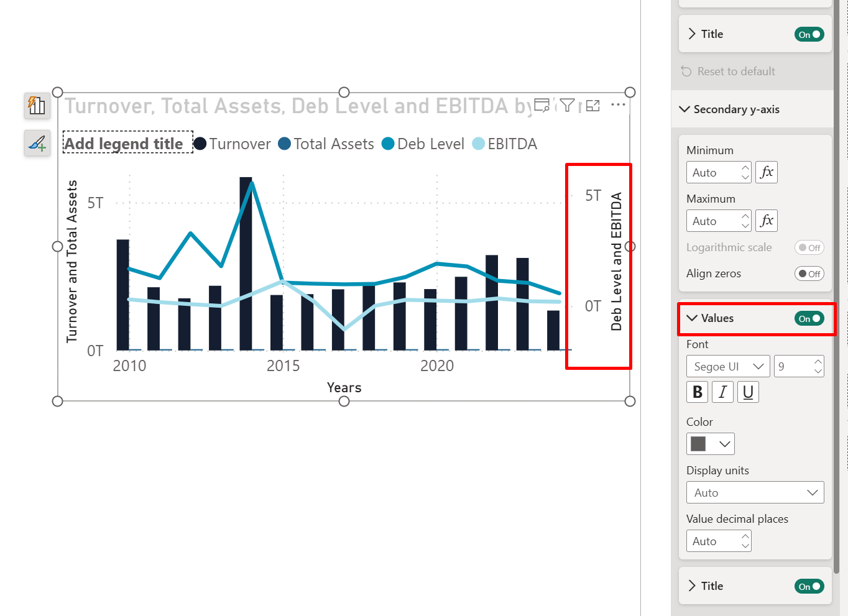Viewport: 848px width, 616px height.
Task: Turn off the top Title toggle
Action: click(x=809, y=35)
